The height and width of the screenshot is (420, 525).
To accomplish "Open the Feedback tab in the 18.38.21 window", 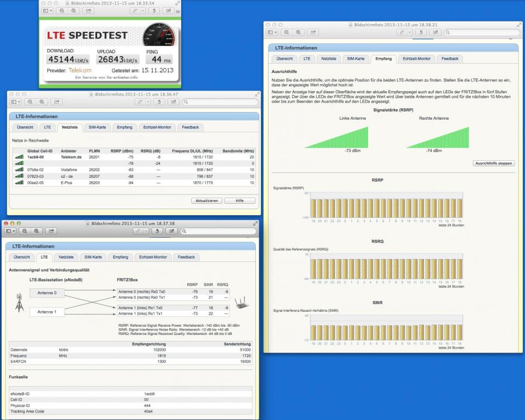I will (450, 59).
